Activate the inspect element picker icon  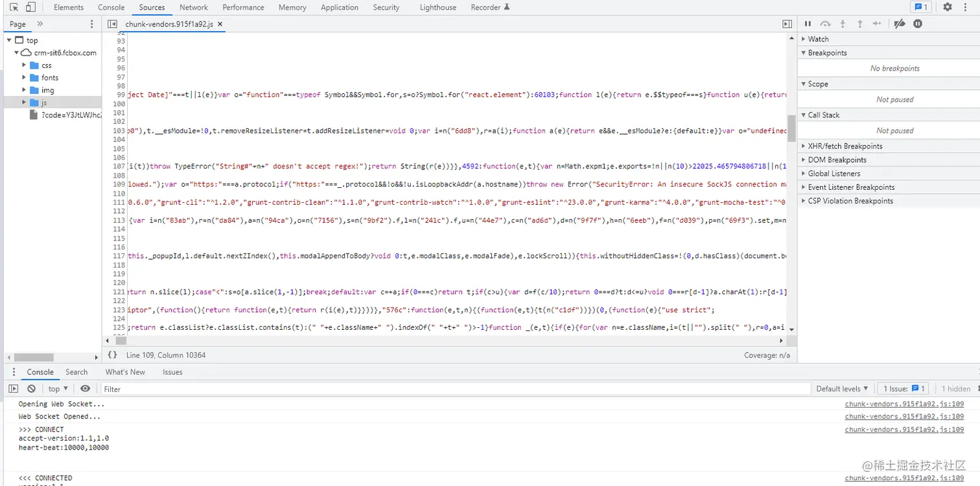coord(14,7)
